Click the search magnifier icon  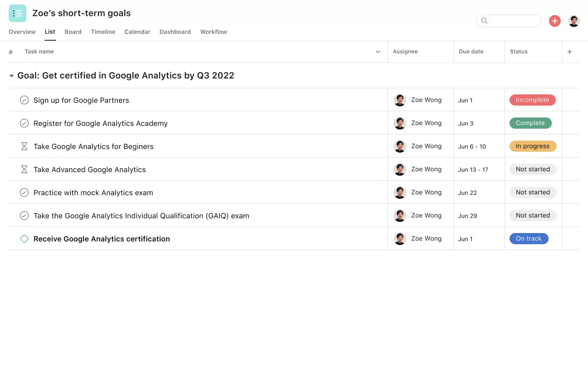tap(484, 21)
